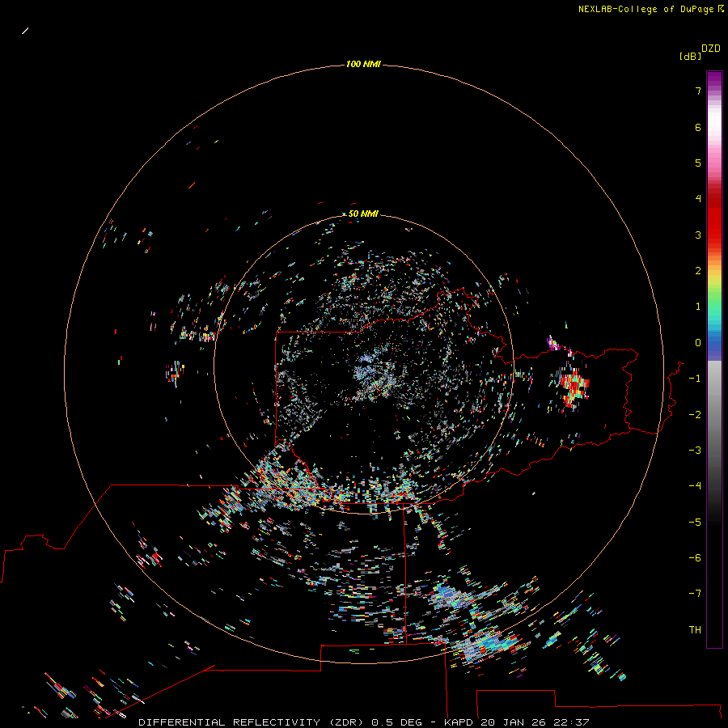Click the 6 value on colorbar scale
Image resolution: width=728 pixels, height=728 pixels.
(698, 127)
